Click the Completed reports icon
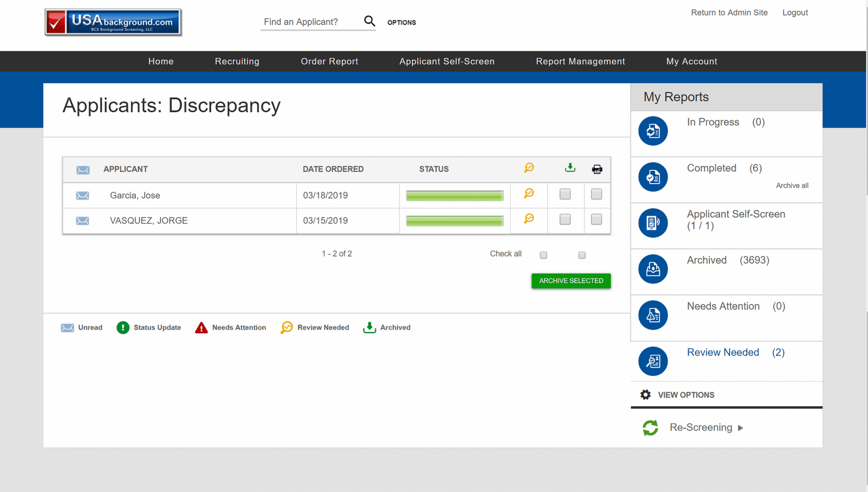The width and height of the screenshot is (868, 492). 653,177
